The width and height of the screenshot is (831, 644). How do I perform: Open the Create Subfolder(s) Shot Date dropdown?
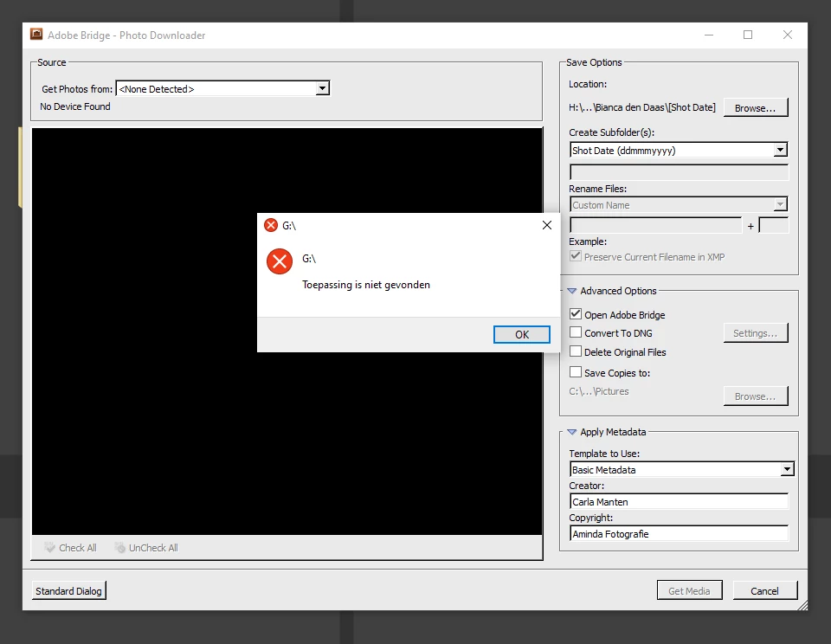coord(679,150)
